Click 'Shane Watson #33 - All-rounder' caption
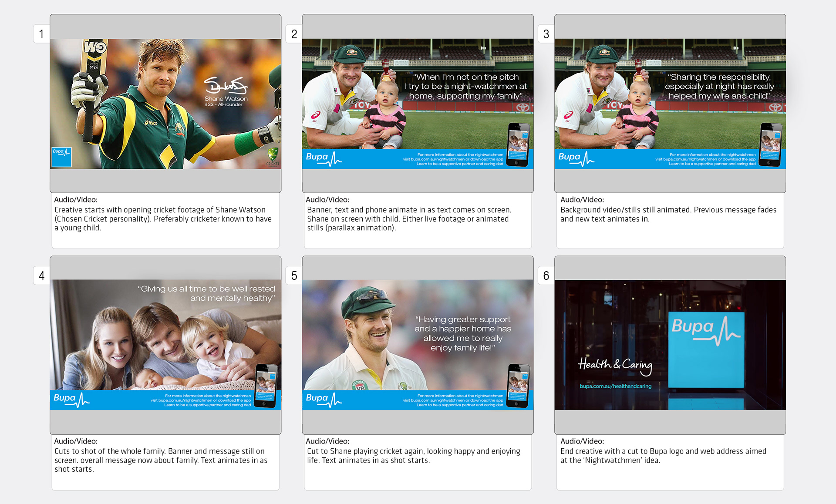 tap(226, 101)
